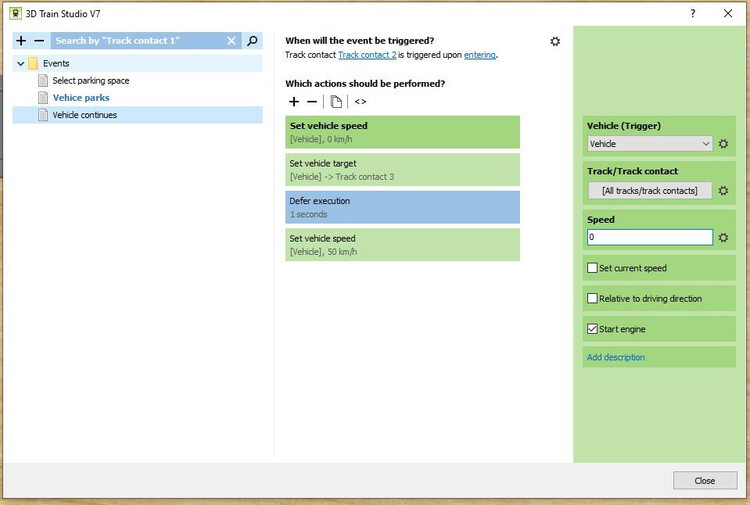Select the Set vehicle target action
The image size is (750, 505).
pos(402,169)
